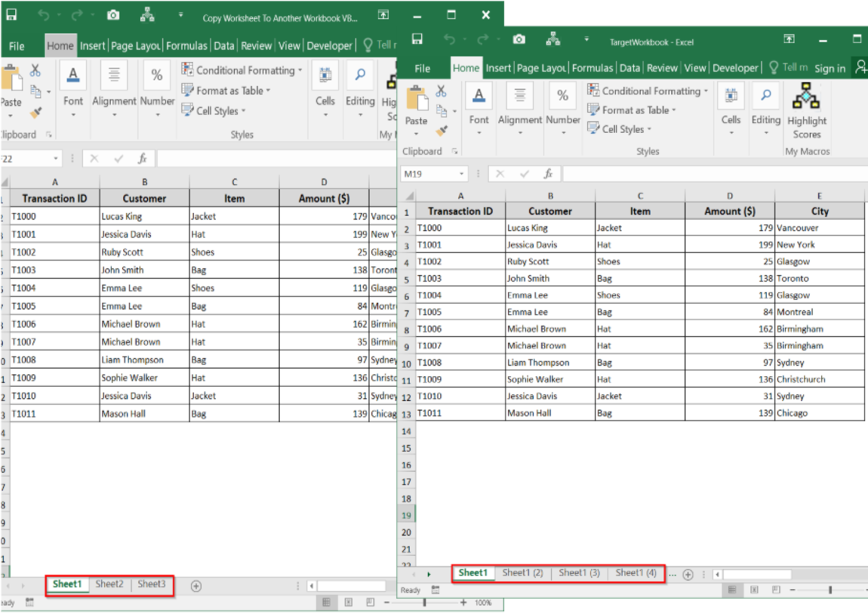Toggle Normal view on the status bar
This screenshot has width=868, height=614.
click(732, 590)
